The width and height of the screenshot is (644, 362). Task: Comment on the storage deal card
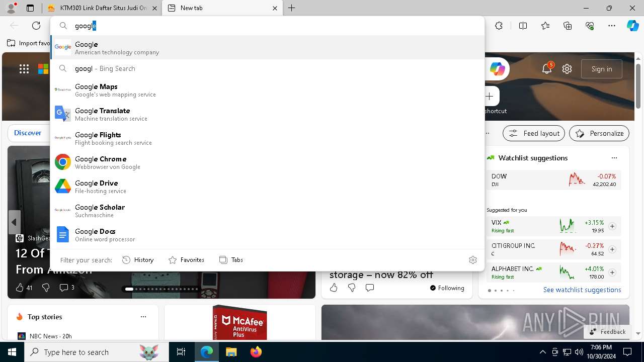pos(370,288)
